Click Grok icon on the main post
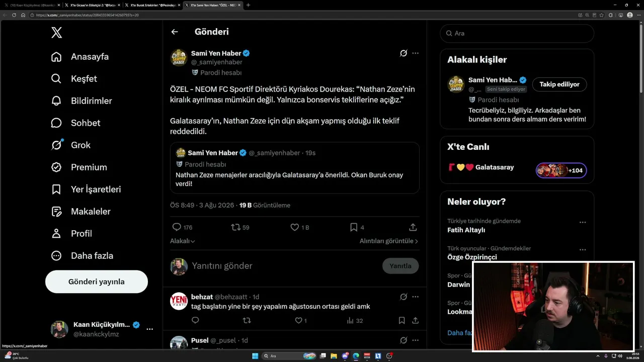 pyautogui.click(x=404, y=53)
